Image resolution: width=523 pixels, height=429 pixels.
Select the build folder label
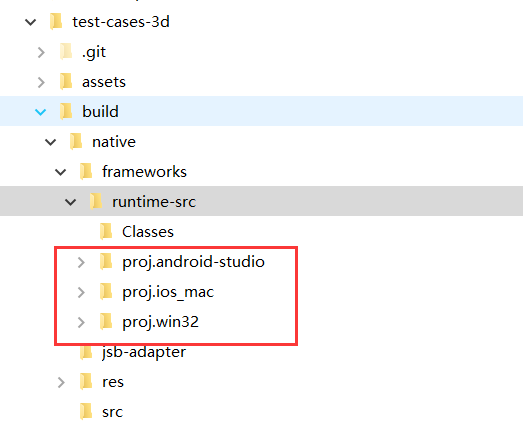[100, 111]
